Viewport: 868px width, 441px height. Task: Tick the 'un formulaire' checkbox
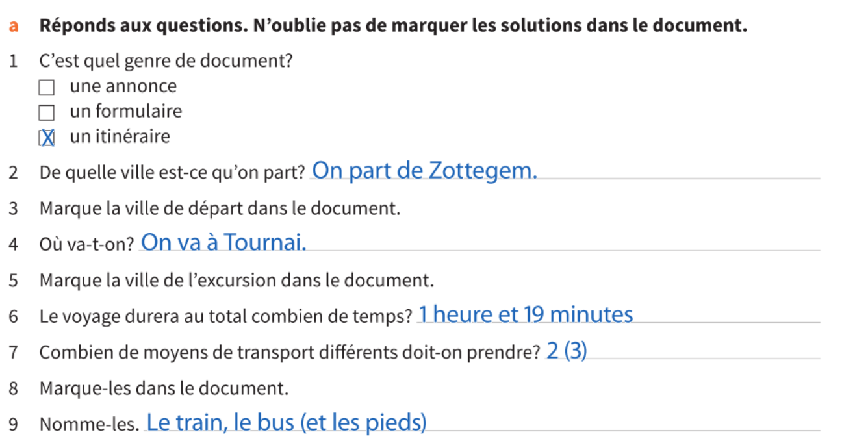click(47, 113)
